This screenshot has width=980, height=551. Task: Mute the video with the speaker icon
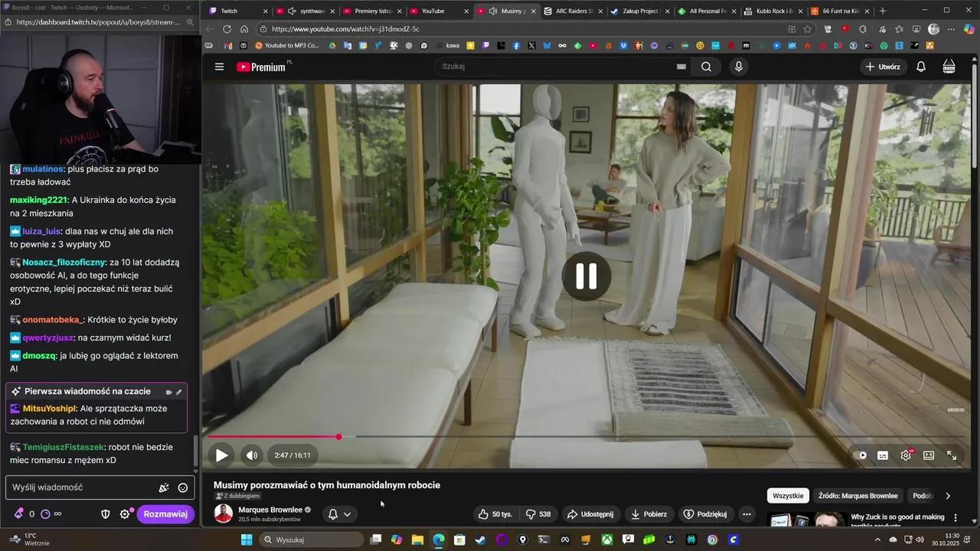click(x=252, y=455)
